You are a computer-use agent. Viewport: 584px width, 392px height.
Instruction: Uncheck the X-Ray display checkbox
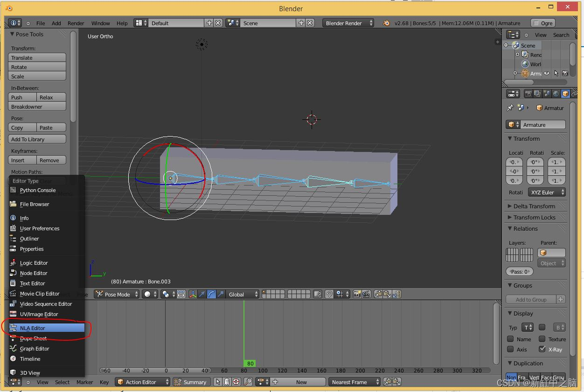(x=542, y=349)
